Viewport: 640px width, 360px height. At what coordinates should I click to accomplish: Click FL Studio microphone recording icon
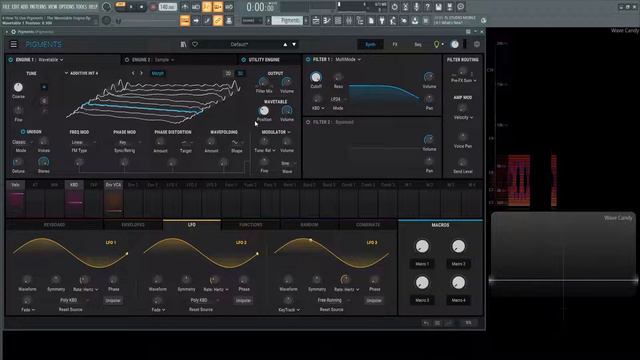click(416, 7)
